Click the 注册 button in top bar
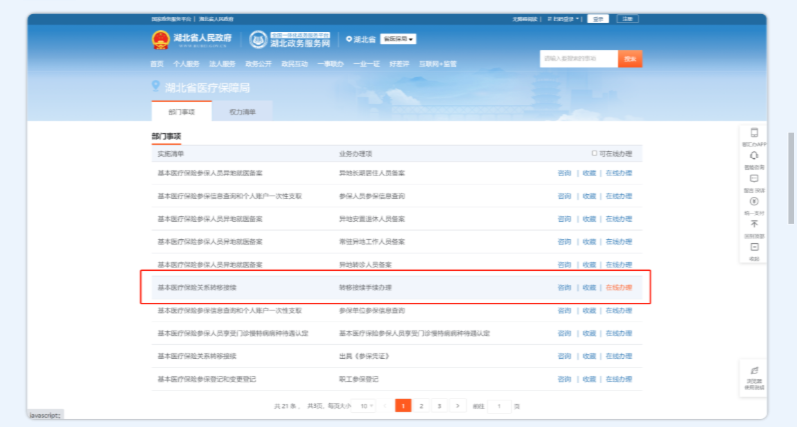The height and width of the screenshot is (427, 797). coord(627,19)
